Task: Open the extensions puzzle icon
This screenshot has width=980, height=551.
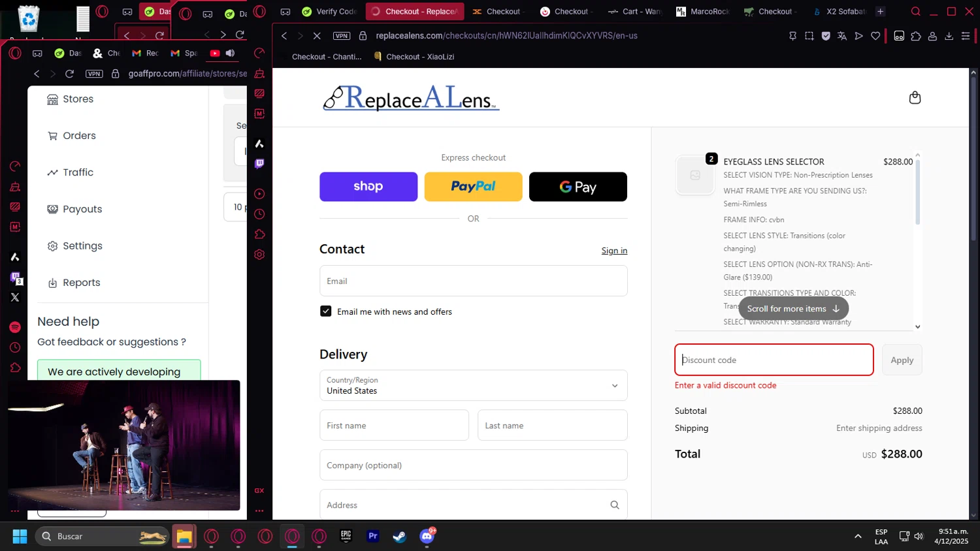Action: tap(916, 36)
